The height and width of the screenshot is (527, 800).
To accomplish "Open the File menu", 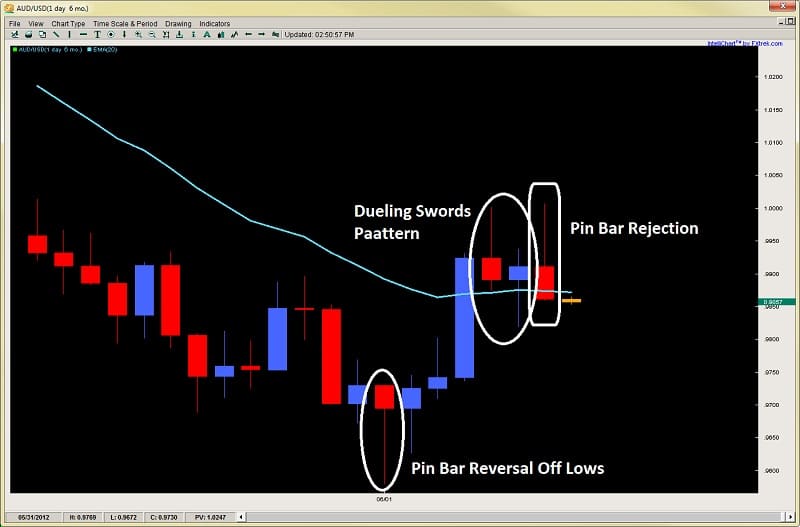I will tap(14, 24).
